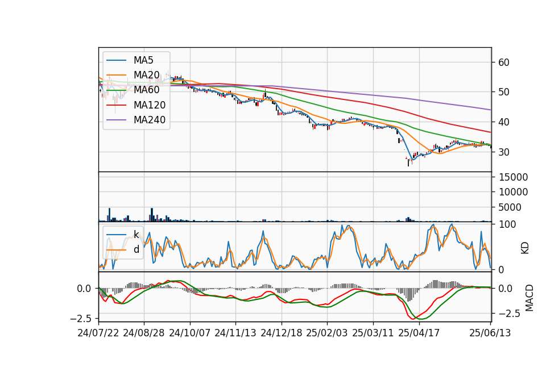Image resolution: width=546 pixels, height=392 pixels.
Task: Click the volume axis value 5000
Action: 510,207
